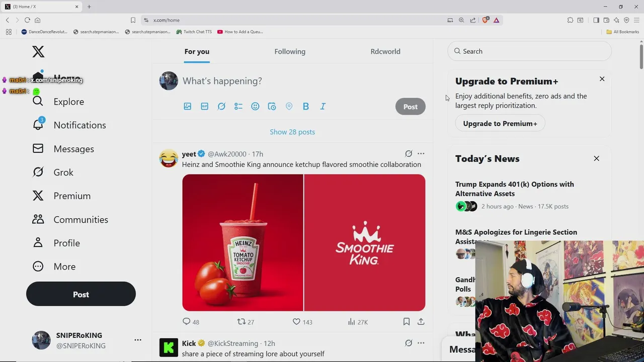
Task: Add a GIF to the post
Action: (205, 106)
